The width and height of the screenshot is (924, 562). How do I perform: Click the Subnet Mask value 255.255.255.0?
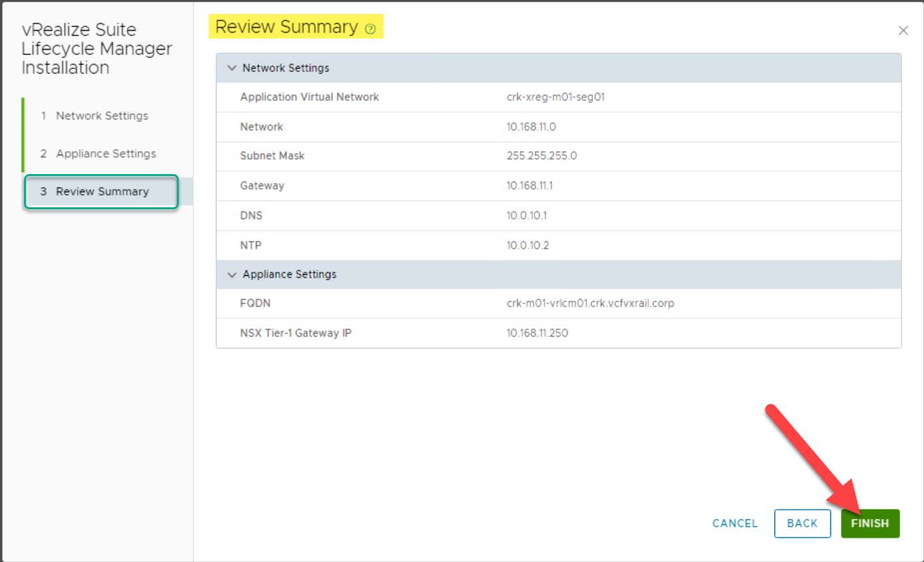(x=541, y=156)
